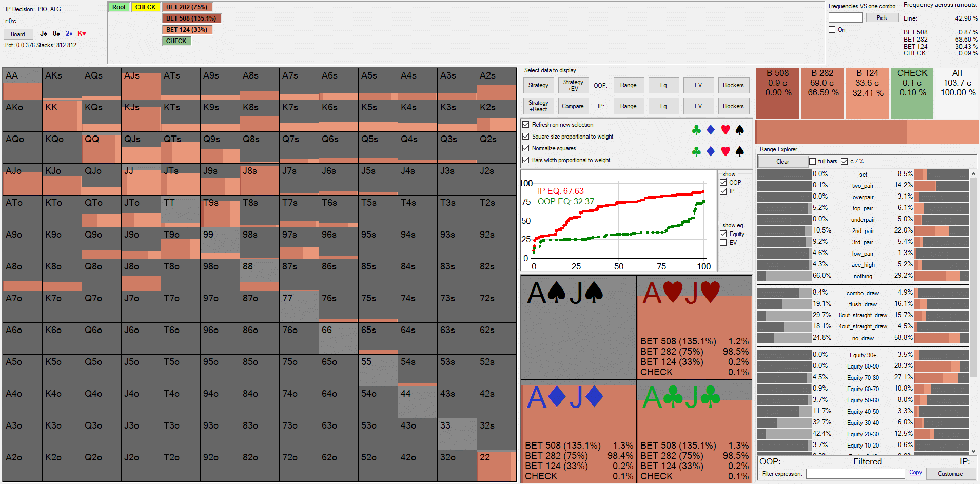This screenshot has width=980, height=484.
Task: Disable Refresh on new selection checkbox
Action: pos(526,125)
